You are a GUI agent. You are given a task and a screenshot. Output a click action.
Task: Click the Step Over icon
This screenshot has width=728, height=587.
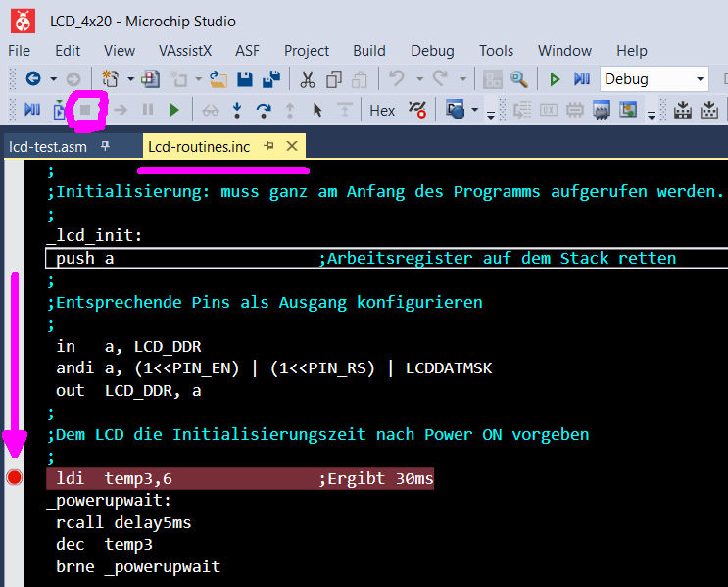pos(264,110)
